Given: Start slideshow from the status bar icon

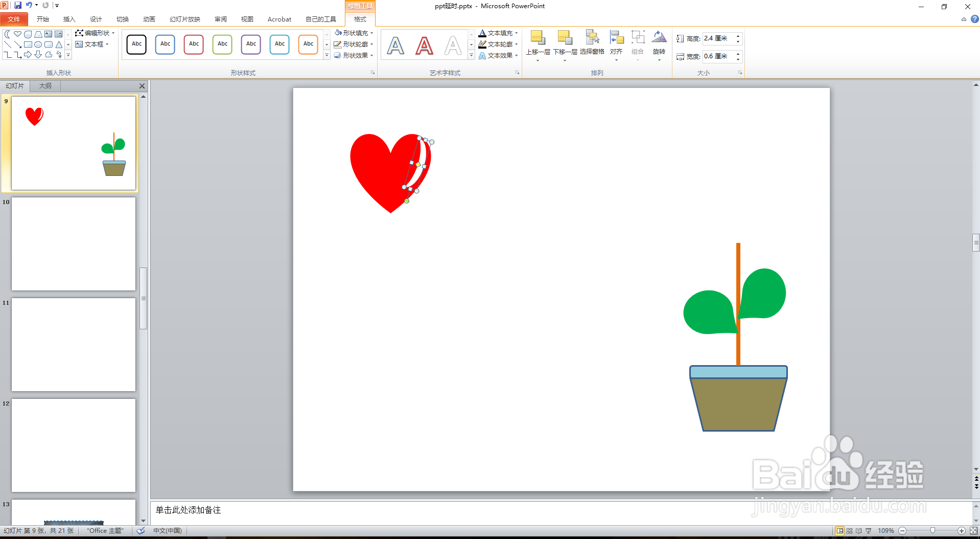Looking at the screenshot, I should tap(868, 531).
